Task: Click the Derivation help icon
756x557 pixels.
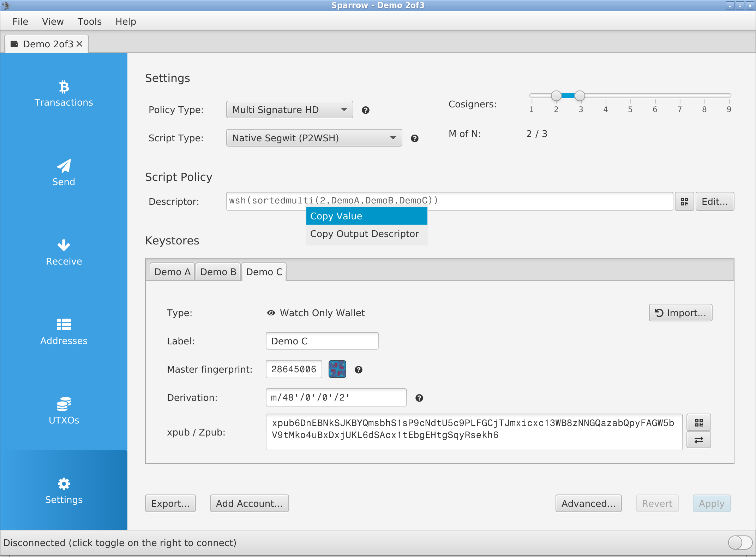Action: [x=419, y=398]
